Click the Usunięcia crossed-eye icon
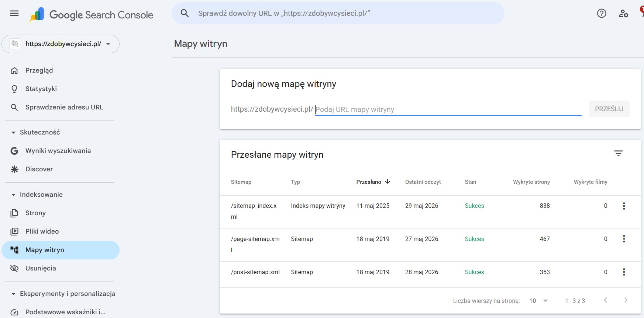This screenshot has height=318, width=644. pyautogui.click(x=14, y=269)
